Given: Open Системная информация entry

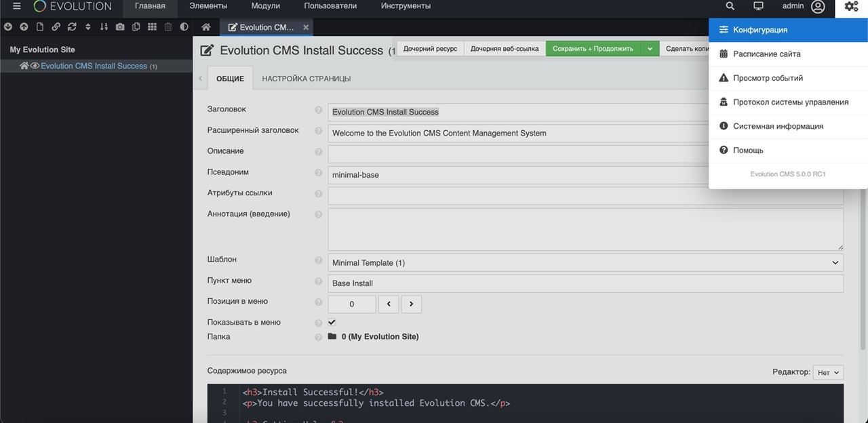Looking at the screenshot, I should click(x=788, y=126).
